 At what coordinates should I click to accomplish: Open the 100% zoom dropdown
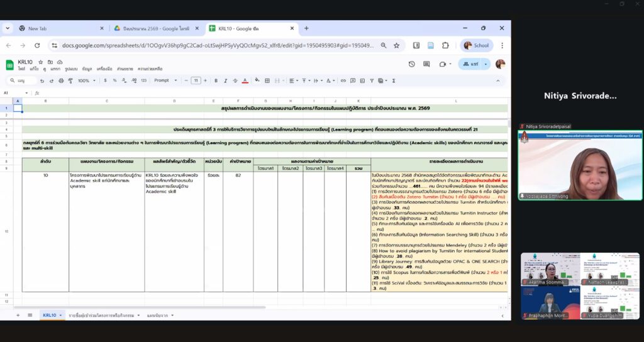87,80
